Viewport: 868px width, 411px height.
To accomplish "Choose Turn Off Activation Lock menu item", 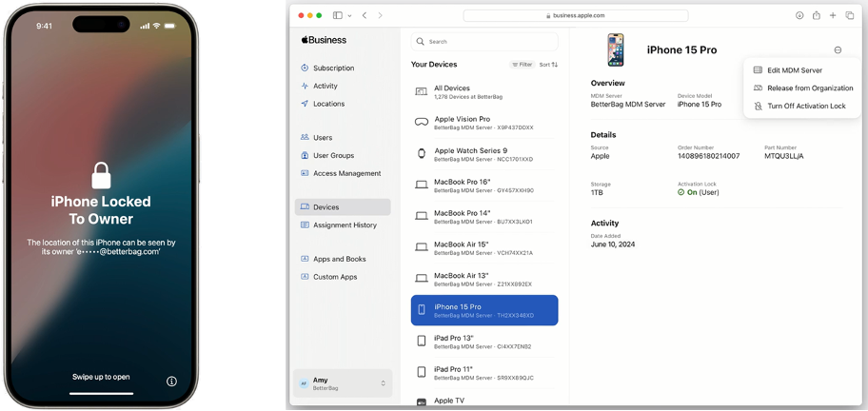I will coord(801,106).
